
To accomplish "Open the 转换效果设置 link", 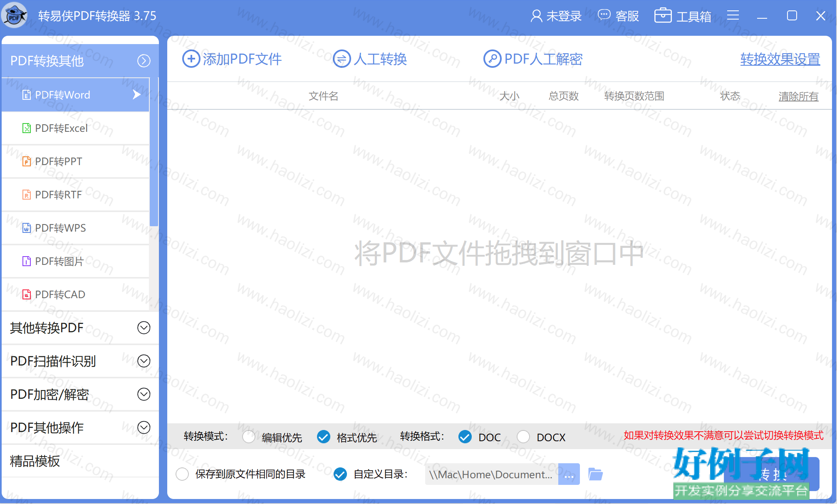I will click(x=780, y=59).
